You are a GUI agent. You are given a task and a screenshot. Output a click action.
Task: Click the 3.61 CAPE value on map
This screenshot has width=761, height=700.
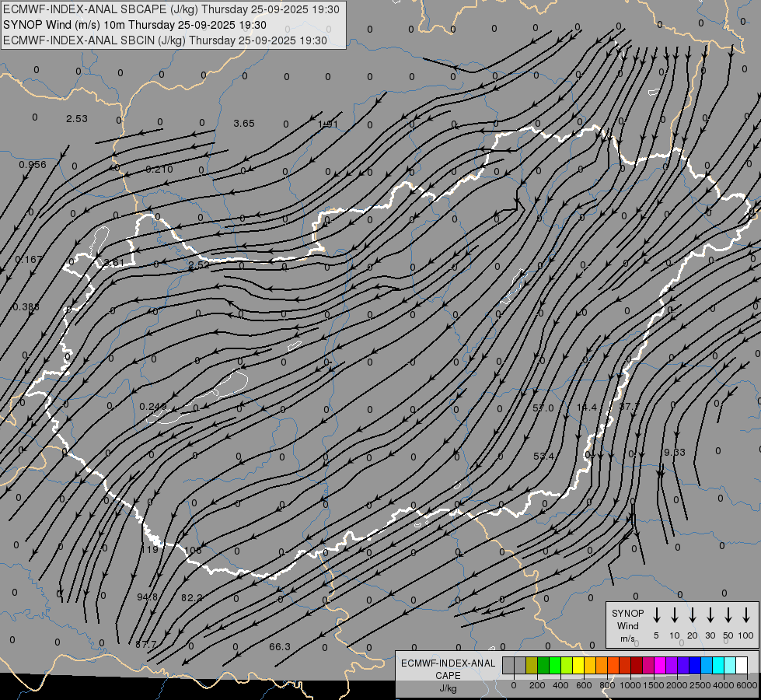click(x=114, y=263)
